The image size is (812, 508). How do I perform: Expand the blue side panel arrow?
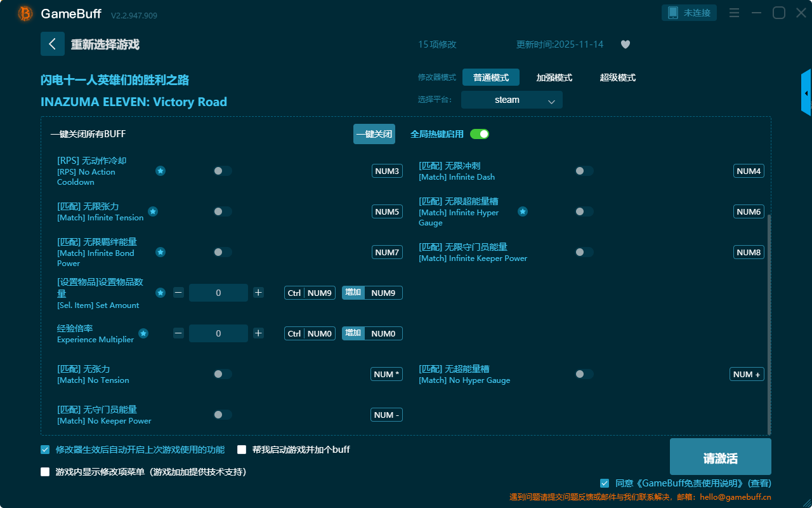point(806,93)
